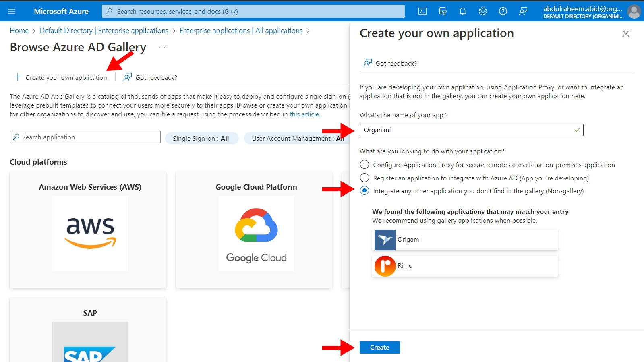
Task: Focus the app name input containing Organimi
Action: [x=471, y=130]
